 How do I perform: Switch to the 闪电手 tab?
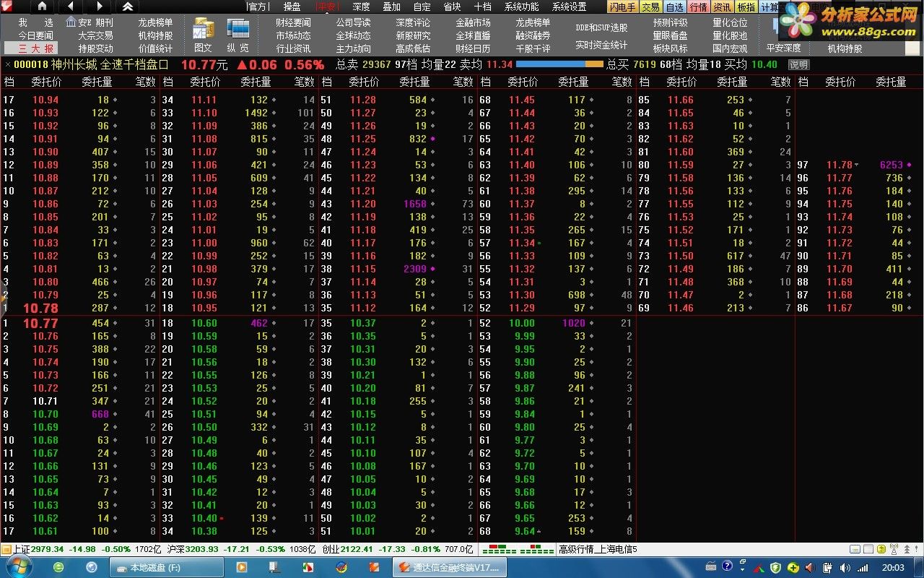pos(623,7)
